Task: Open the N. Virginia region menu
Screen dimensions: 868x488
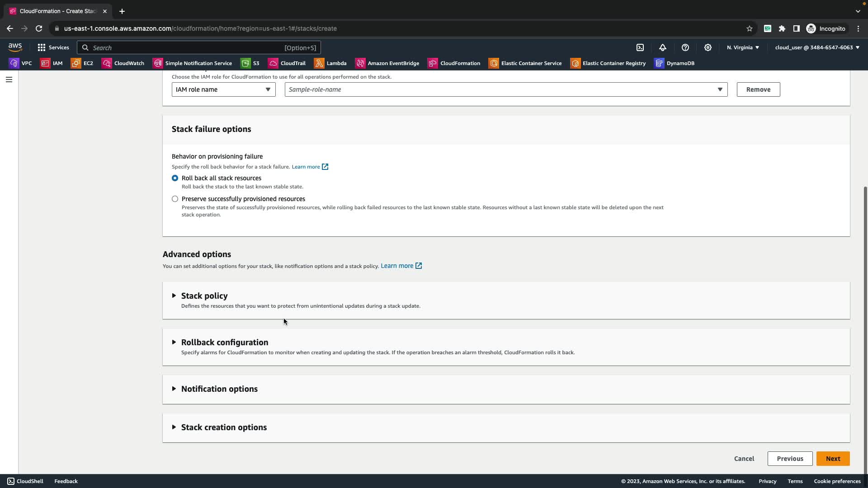Action: pos(743,47)
